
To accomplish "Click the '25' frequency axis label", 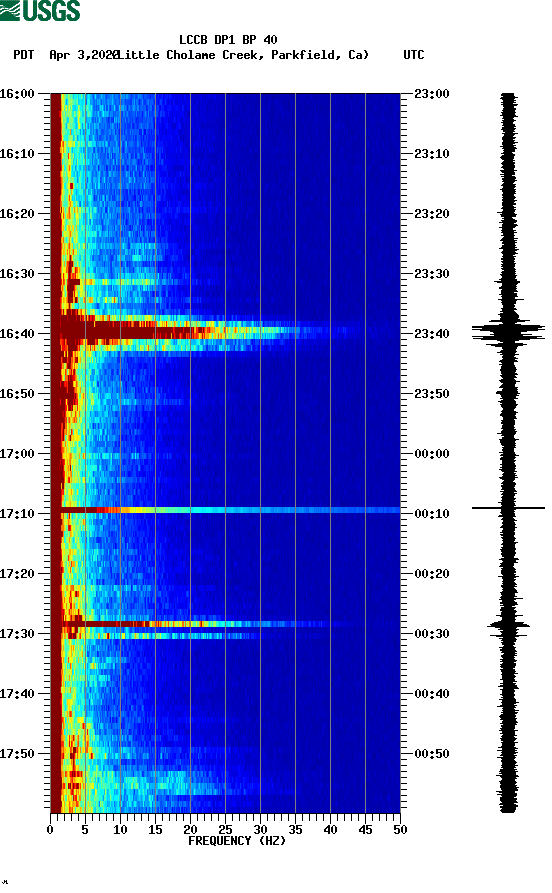I will point(226,830).
